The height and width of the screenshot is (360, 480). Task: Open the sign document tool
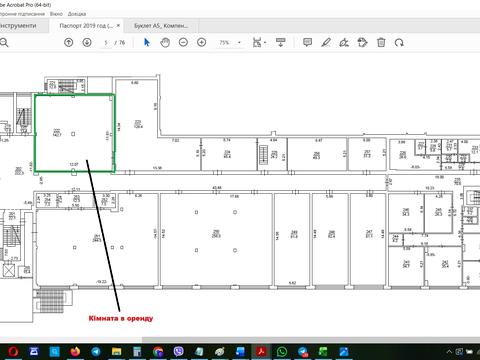pyautogui.click(x=344, y=42)
